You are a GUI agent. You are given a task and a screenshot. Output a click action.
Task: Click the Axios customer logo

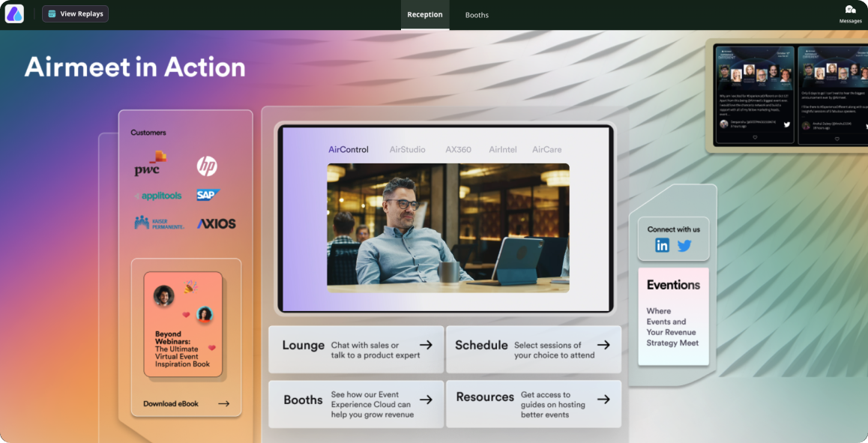point(217,223)
